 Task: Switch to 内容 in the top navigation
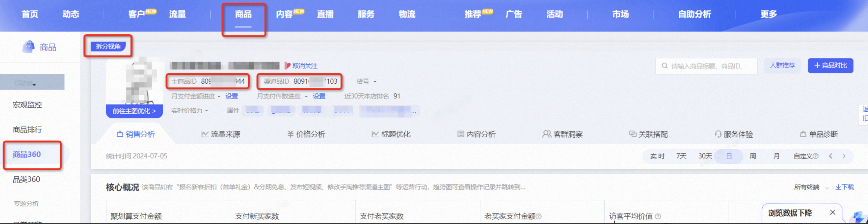coord(284,14)
